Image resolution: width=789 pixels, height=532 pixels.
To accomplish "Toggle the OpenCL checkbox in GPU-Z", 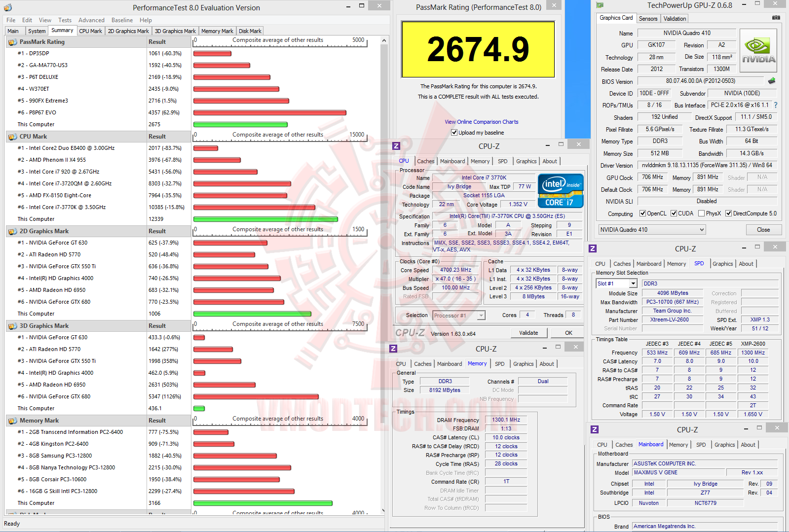I will [x=642, y=213].
